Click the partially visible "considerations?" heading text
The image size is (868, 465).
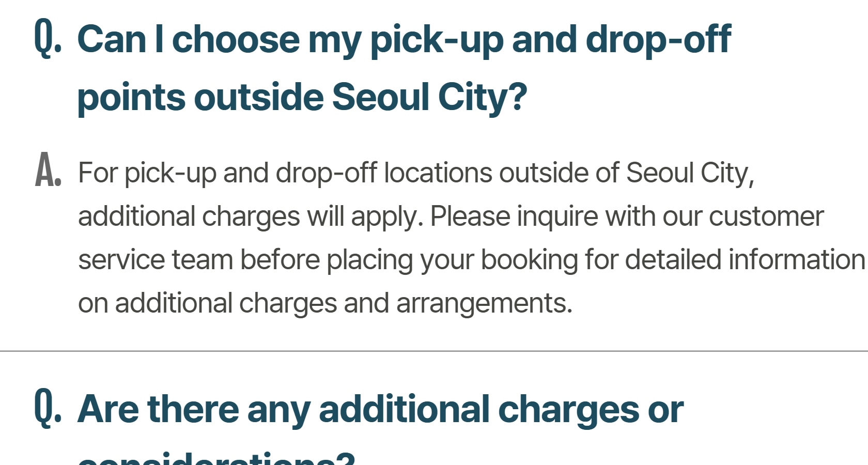[216, 459]
